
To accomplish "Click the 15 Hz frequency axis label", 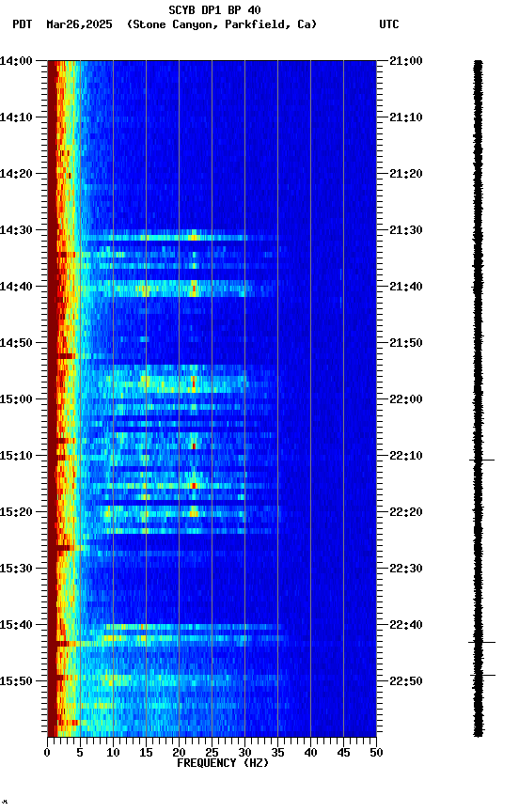I will pos(146,753).
